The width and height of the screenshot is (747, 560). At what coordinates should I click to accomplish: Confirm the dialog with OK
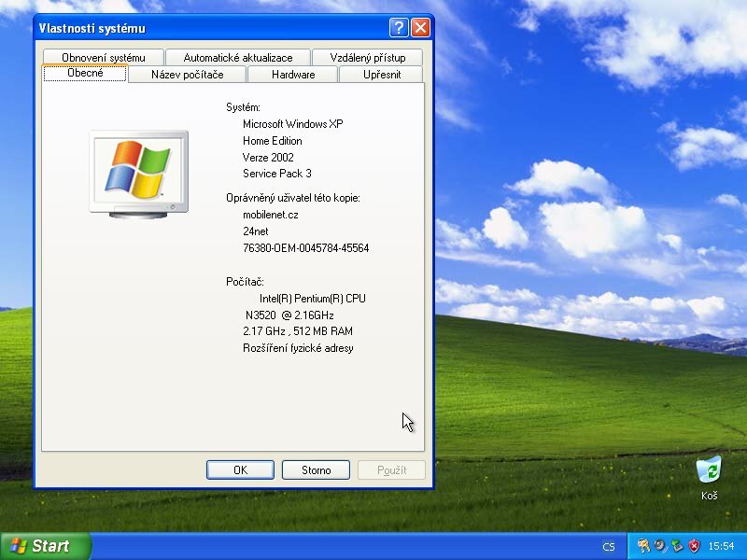[x=240, y=469]
